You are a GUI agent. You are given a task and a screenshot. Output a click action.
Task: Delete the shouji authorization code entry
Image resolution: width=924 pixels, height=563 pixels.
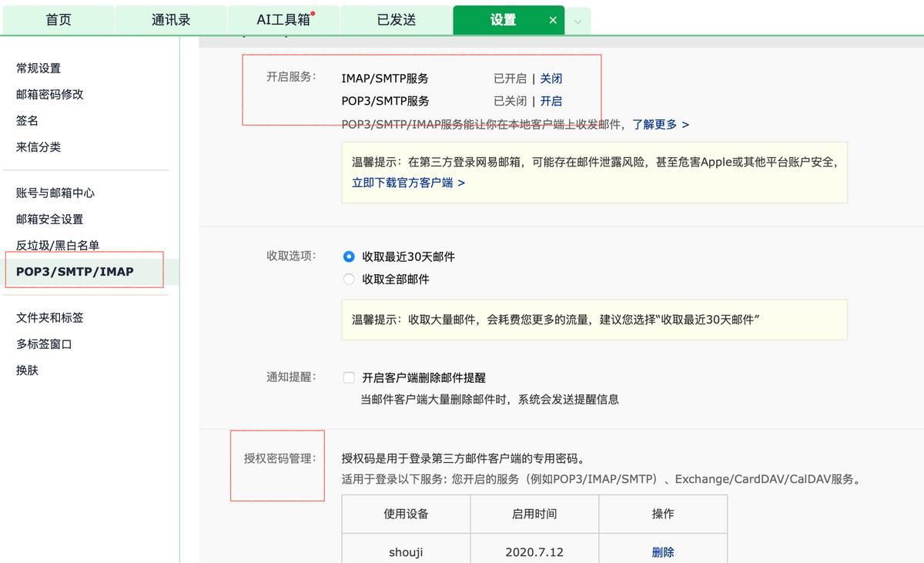pos(661,551)
